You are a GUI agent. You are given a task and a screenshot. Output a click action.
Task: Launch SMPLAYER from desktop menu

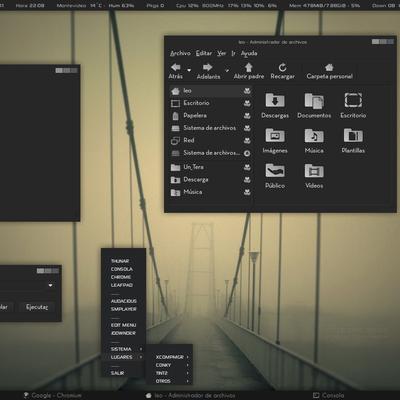click(x=123, y=309)
